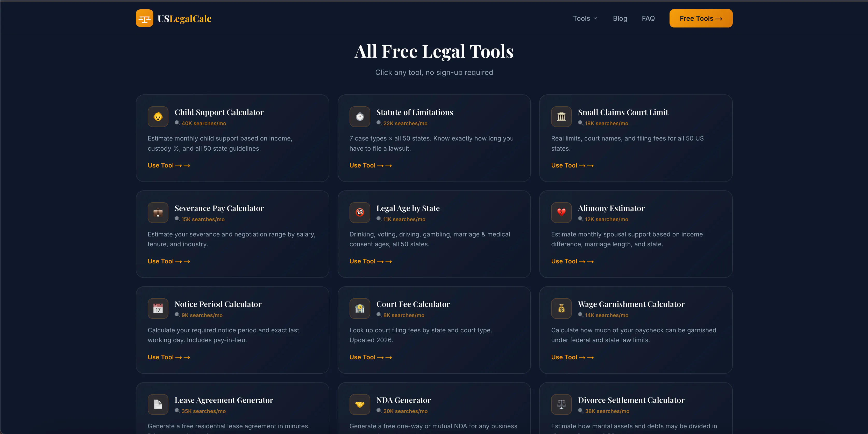Screen dimensions: 868x434
Task: Click the "35K searches/mo" label
Action: (203, 411)
